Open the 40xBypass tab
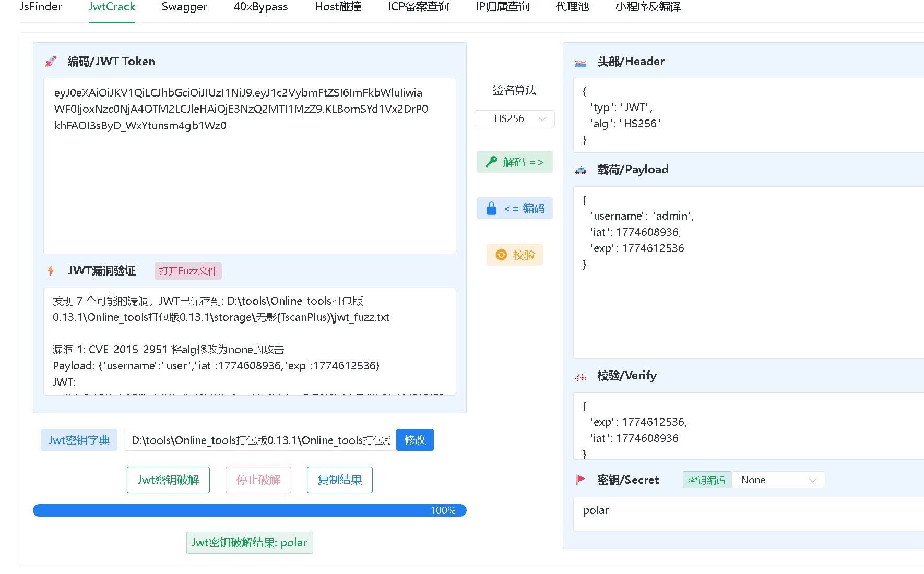The width and height of the screenshot is (924, 574). click(x=260, y=7)
